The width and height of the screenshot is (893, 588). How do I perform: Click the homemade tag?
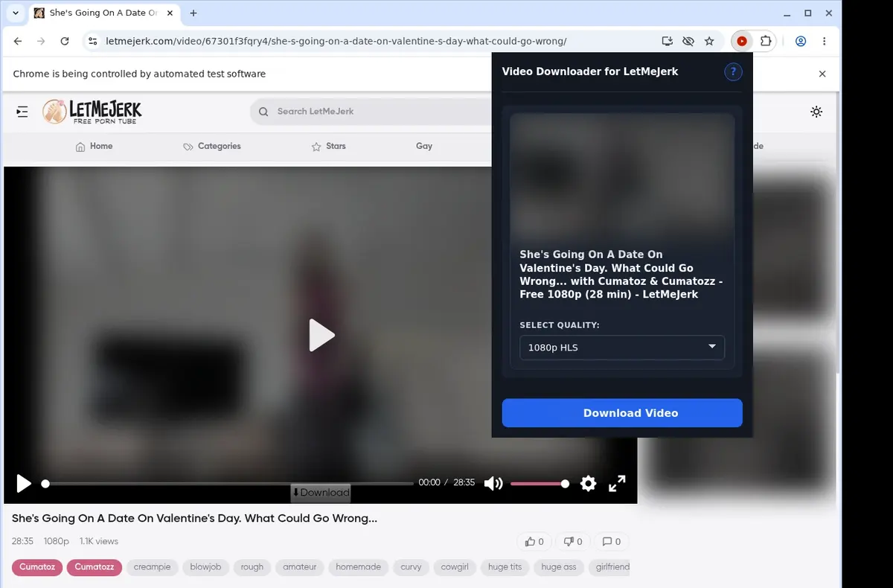click(x=358, y=567)
